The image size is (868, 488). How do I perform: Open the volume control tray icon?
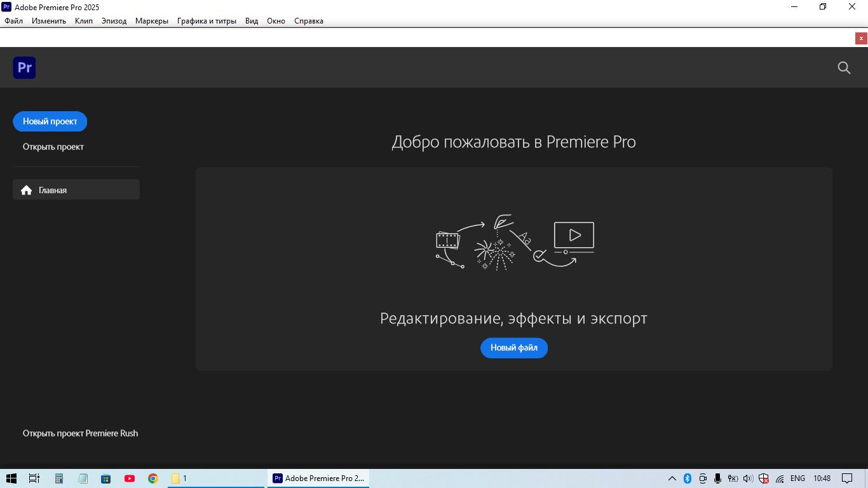[x=748, y=478]
